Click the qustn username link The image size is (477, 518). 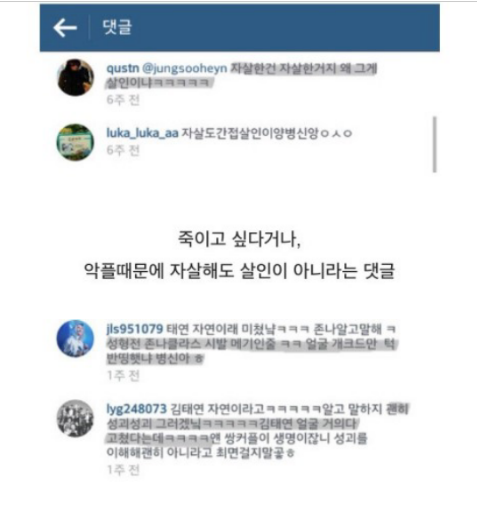pos(122,68)
